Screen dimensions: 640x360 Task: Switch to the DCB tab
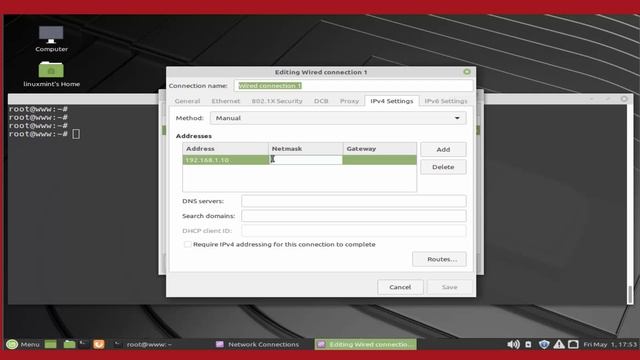point(321,101)
